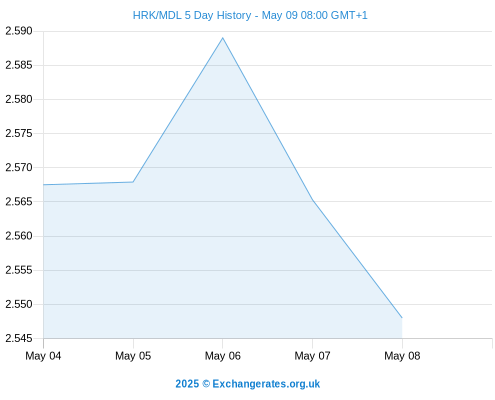
Task: Click the peak data point on May 06
Action: click(x=223, y=38)
